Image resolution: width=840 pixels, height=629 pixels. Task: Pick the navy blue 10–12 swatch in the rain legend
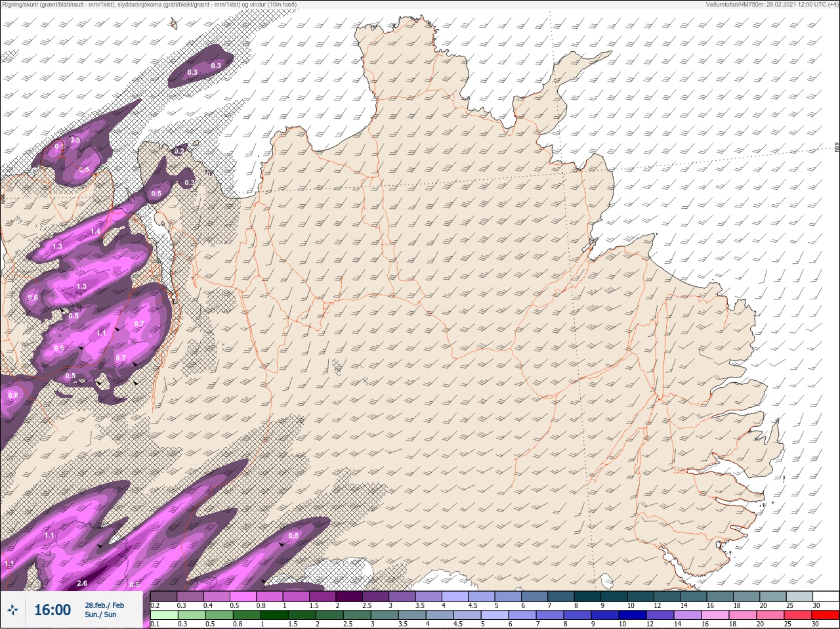(634, 615)
